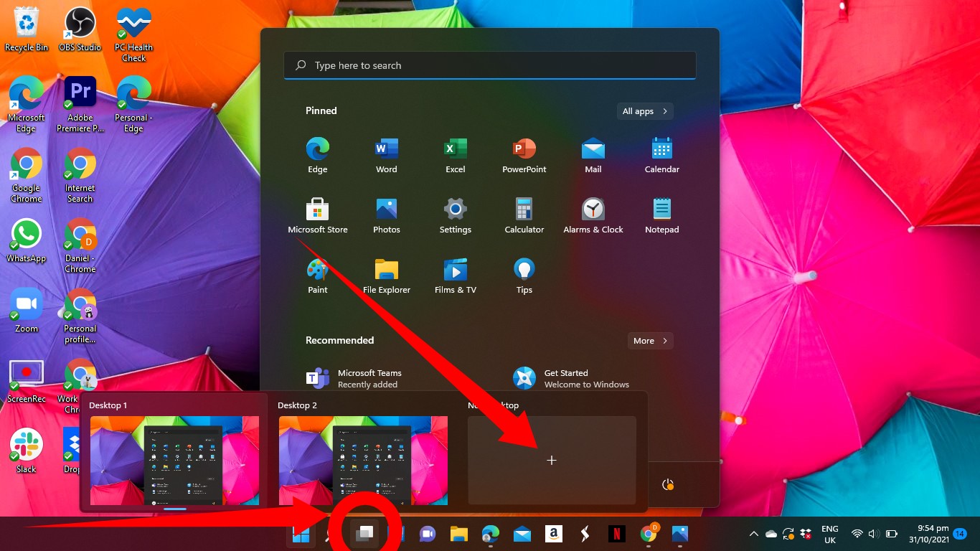Open the Dropbox tray icon
Image resolution: width=980 pixels, height=551 pixels.
[806, 534]
